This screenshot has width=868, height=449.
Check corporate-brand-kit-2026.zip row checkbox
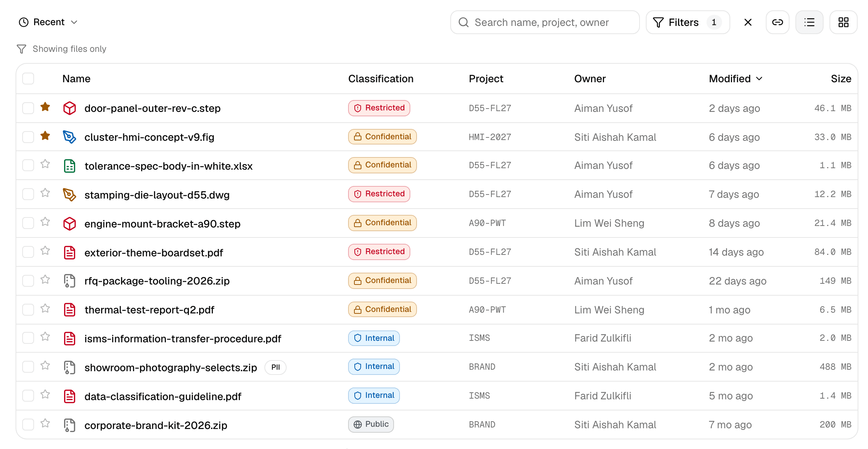click(28, 425)
